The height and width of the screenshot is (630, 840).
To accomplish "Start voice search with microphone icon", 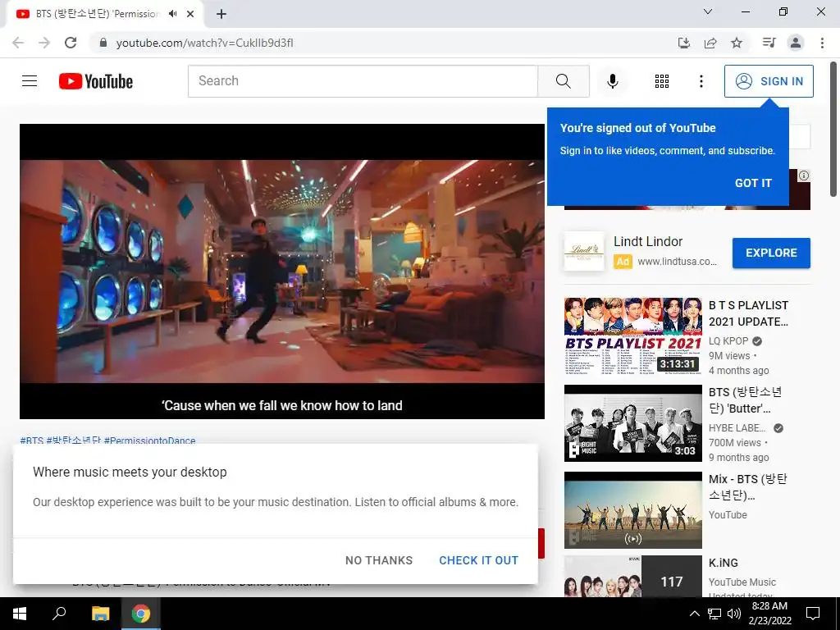I will pyautogui.click(x=612, y=81).
